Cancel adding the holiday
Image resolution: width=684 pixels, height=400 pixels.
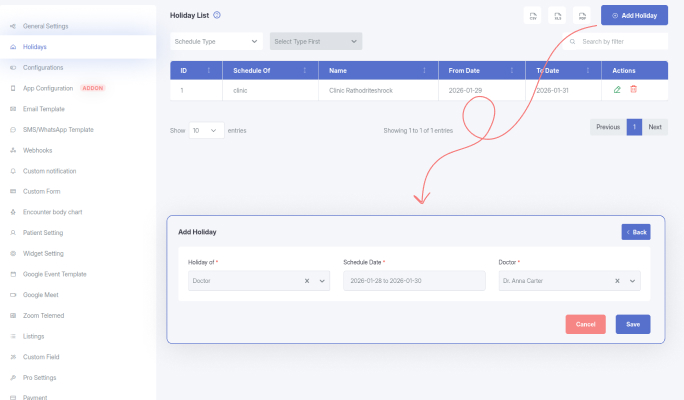pyautogui.click(x=585, y=324)
